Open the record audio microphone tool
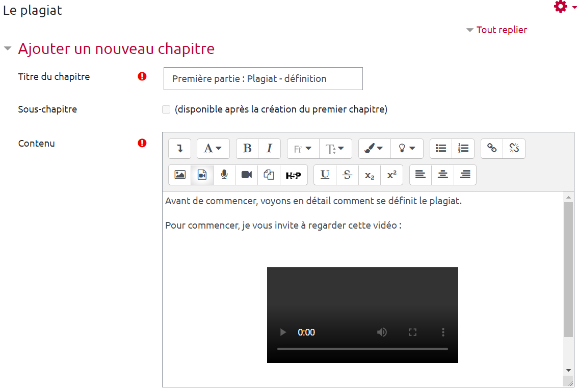Image resolution: width=577 pixels, height=392 pixels. pyautogui.click(x=224, y=175)
